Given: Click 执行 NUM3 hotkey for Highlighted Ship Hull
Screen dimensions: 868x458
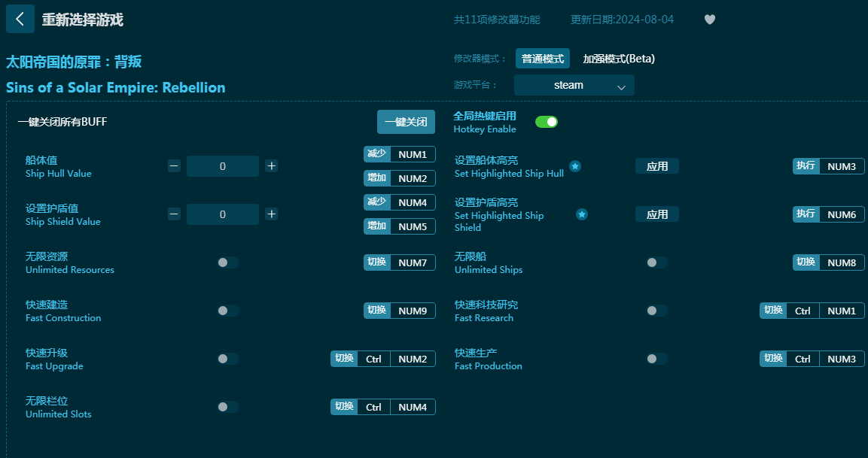Looking at the screenshot, I should coord(829,166).
